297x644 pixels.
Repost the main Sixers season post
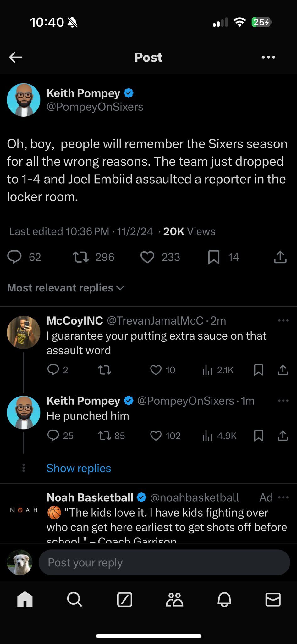tap(81, 257)
